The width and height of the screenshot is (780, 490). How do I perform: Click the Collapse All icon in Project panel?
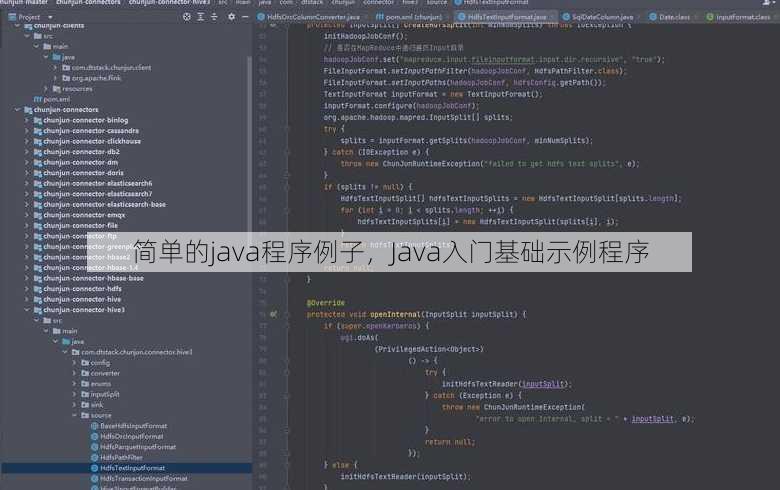(214, 16)
